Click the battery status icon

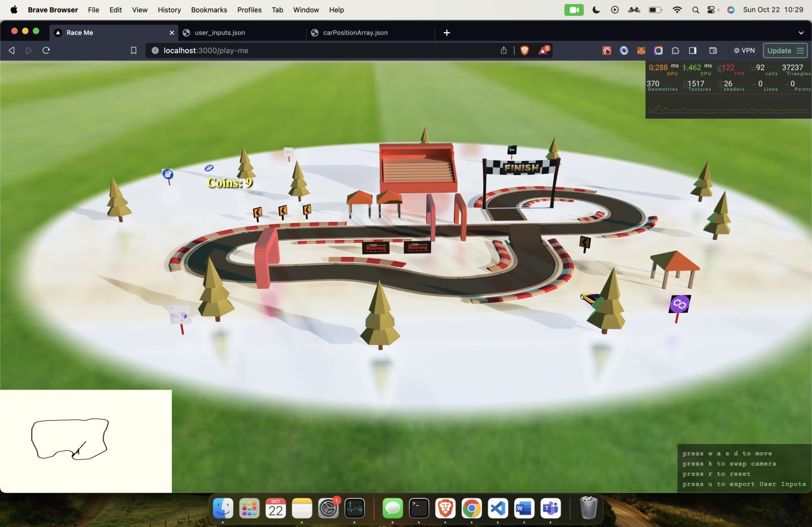point(655,10)
